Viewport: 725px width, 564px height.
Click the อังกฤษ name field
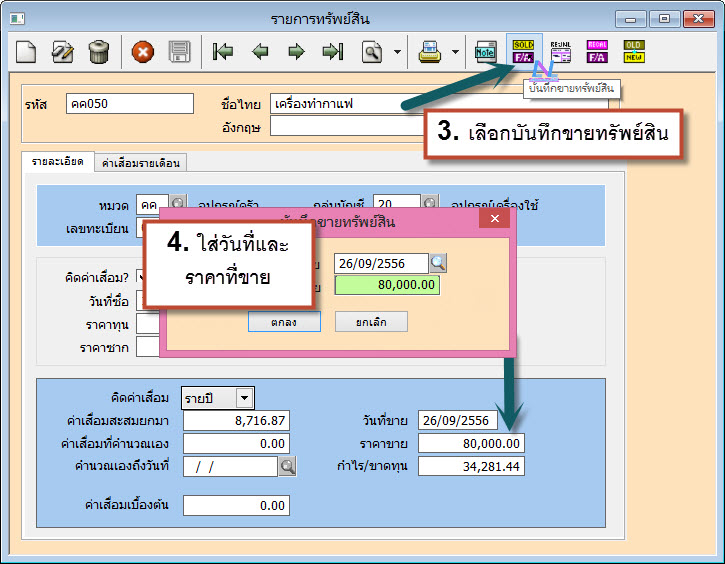pyautogui.click(x=347, y=126)
